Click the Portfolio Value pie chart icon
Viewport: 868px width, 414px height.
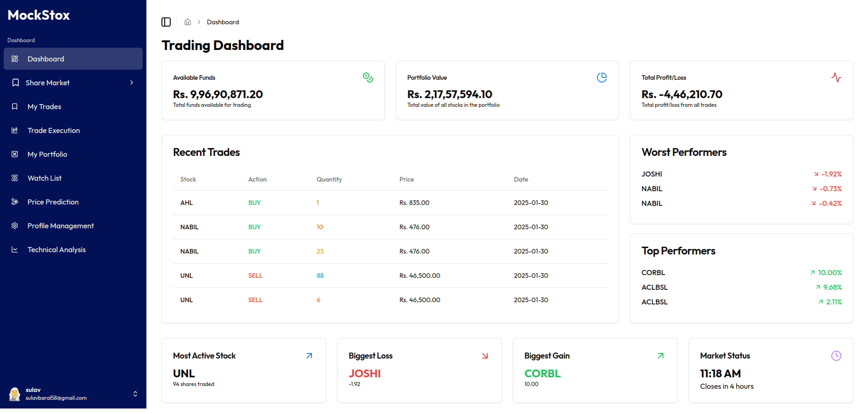[601, 77]
